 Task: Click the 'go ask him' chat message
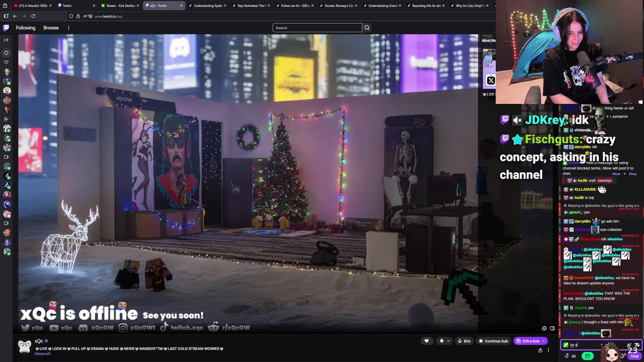coord(609,221)
